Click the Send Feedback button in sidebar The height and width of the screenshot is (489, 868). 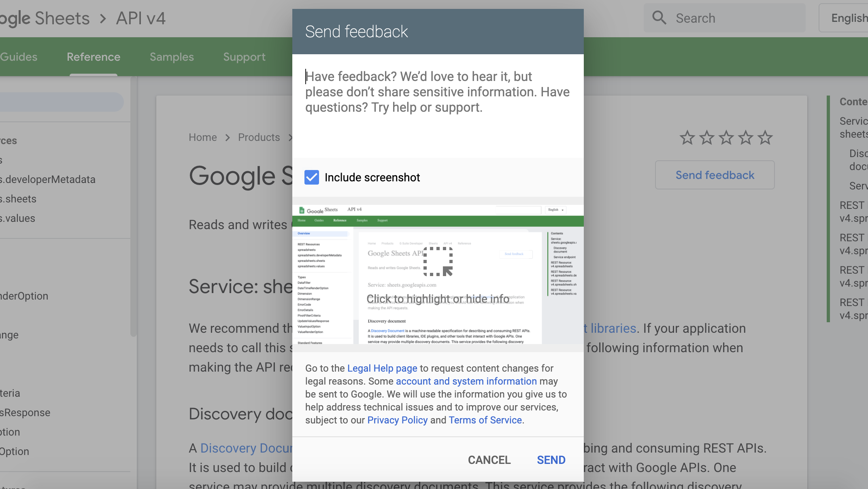(715, 175)
